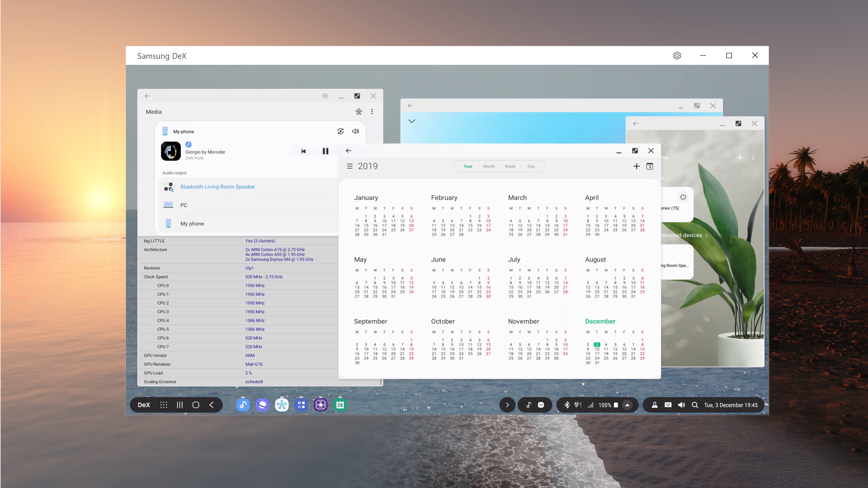Image resolution: width=868 pixels, height=488 pixels.
Task: Add a new calendar event
Action: pos(636,166)
